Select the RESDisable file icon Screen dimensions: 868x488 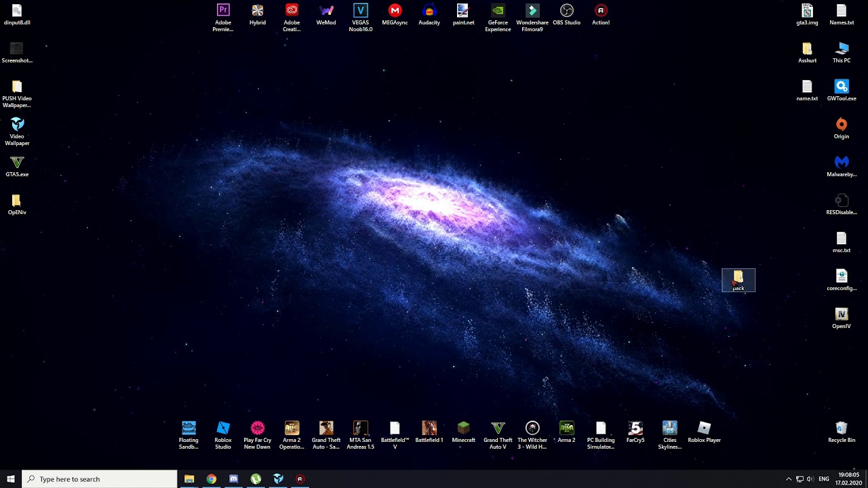[x=842, y=205]
